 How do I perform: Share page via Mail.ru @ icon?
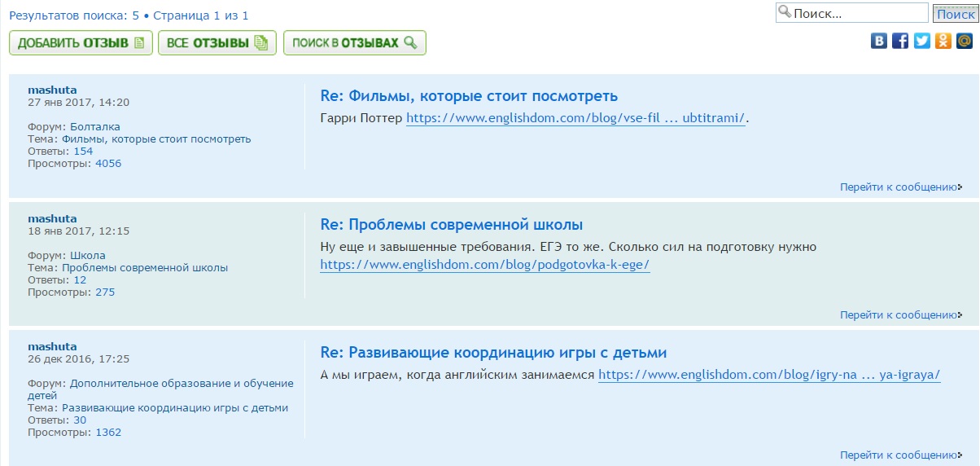[x=964, y=41]
